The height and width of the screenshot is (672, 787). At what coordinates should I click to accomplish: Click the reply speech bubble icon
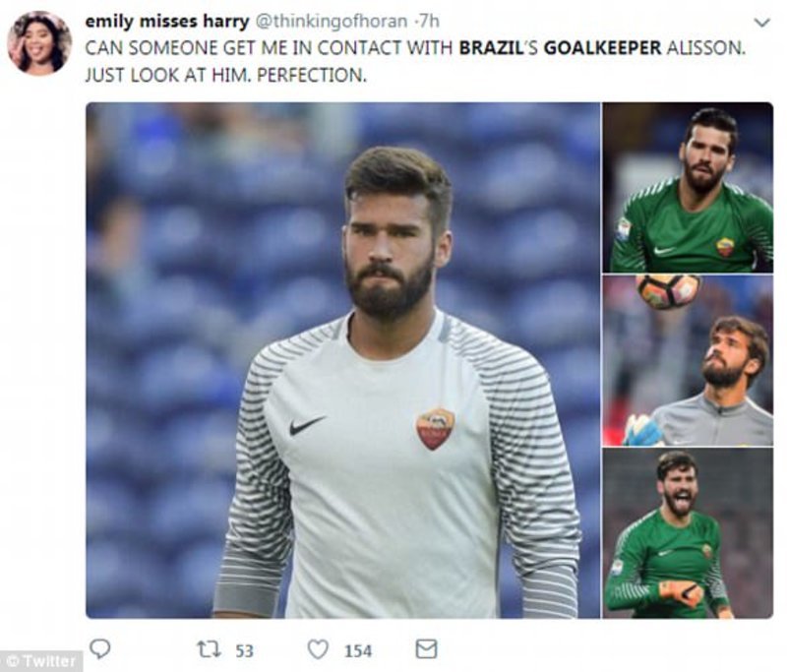[x=99, y=648]
